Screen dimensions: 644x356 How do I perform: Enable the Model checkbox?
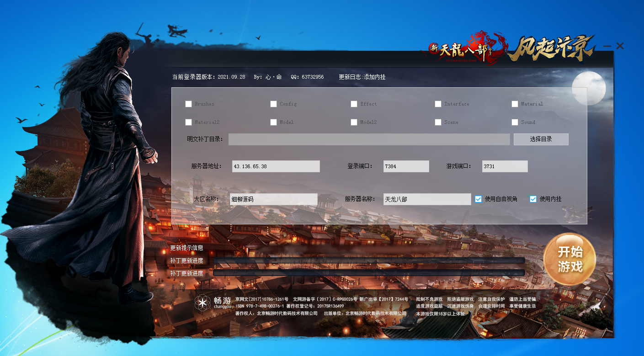(273, 122)
